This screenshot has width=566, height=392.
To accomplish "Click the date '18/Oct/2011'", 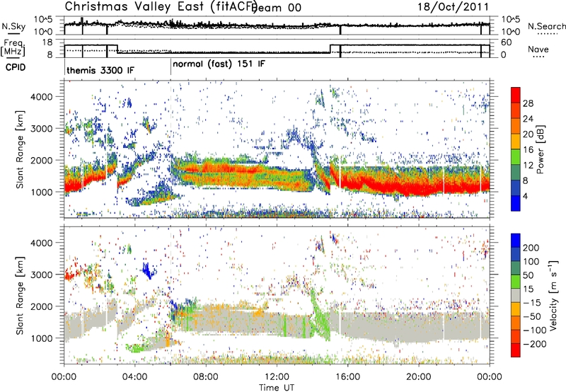I will [454, 7].
